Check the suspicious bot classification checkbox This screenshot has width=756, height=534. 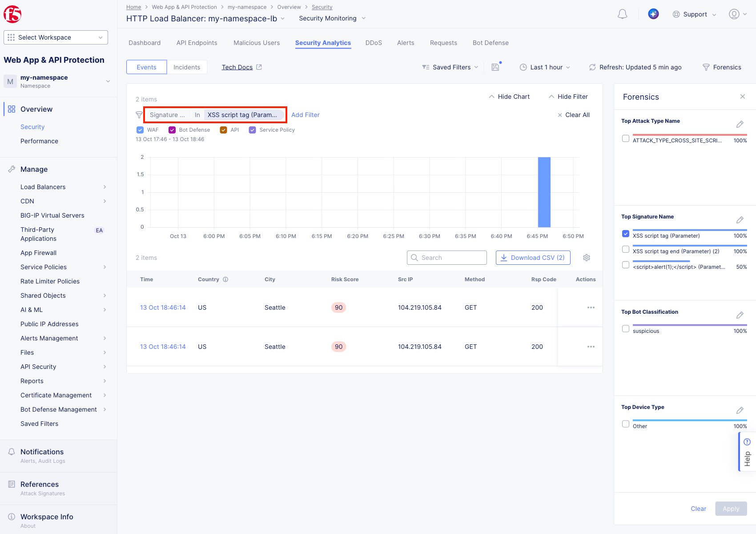click(626, 329)
